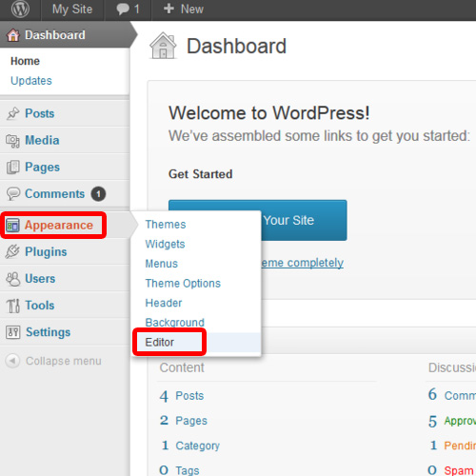This screenshot has width=476, height=476.
Task: Open the 0 Tags count link
Action: point(179,470)
